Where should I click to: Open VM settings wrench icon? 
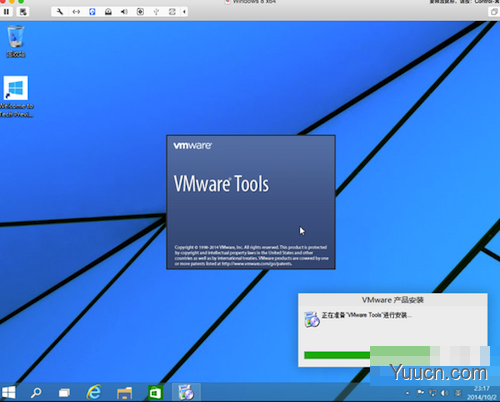pyautogui.click(x=60, y=12)
